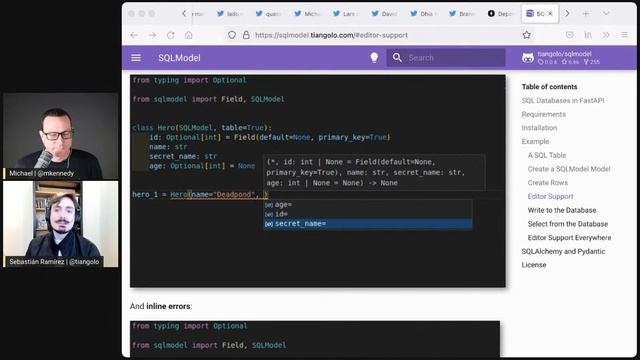This screenshot has width=640, height=360.
Task: Open the Pocket save icon
Action: pyautogui.click(x=570, y=35)
